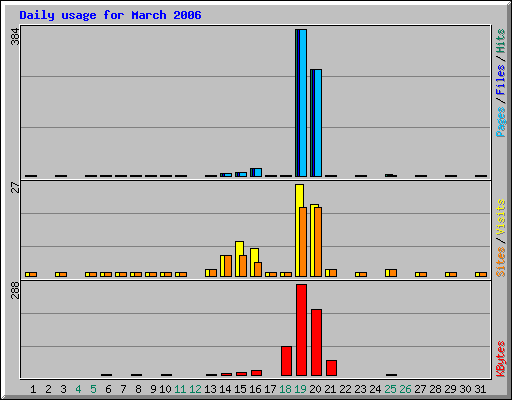
Task: Click day label 22 on axis
Action: tap(345, 389)
